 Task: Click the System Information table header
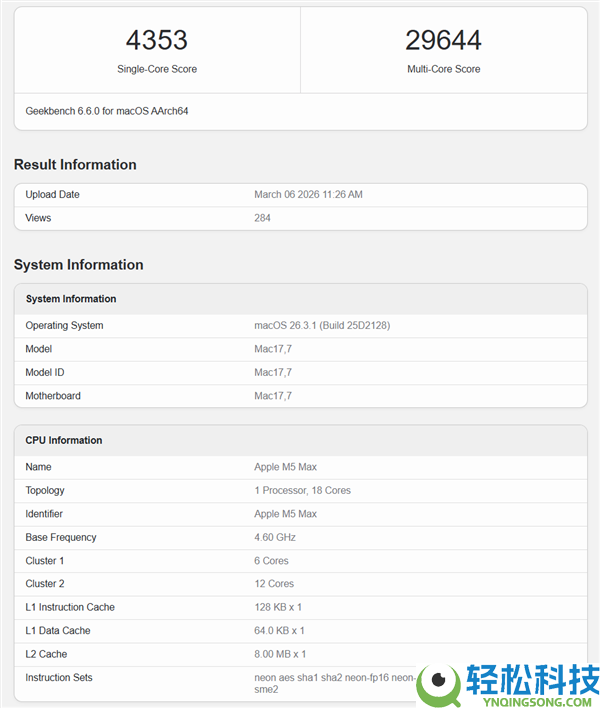point(71,299)
